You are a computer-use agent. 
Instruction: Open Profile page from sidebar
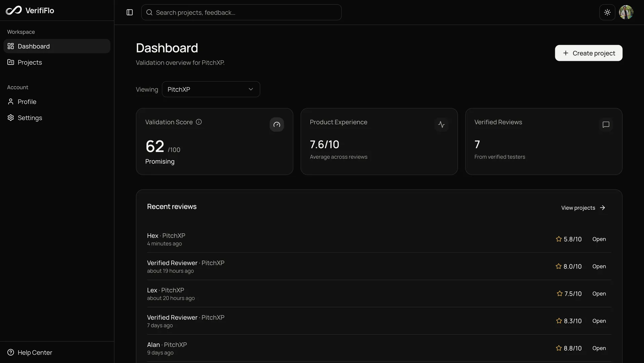pyautogui.click(x=57, y=102)
